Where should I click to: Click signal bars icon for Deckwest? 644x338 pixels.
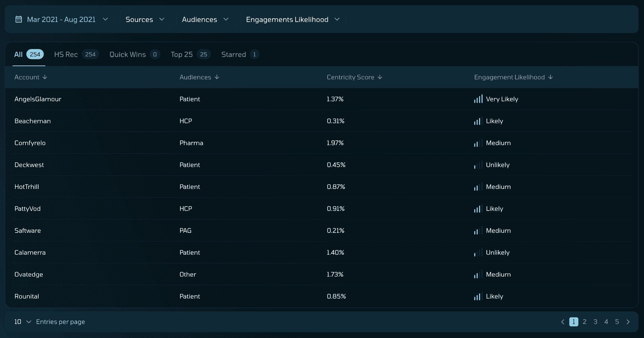click(x=478, y=165)
